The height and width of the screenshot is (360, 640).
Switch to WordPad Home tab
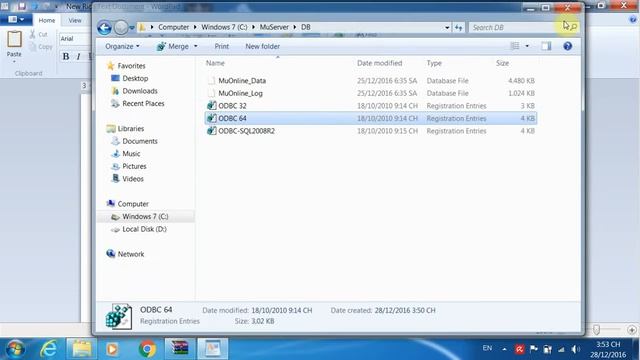tap(47, 20)
